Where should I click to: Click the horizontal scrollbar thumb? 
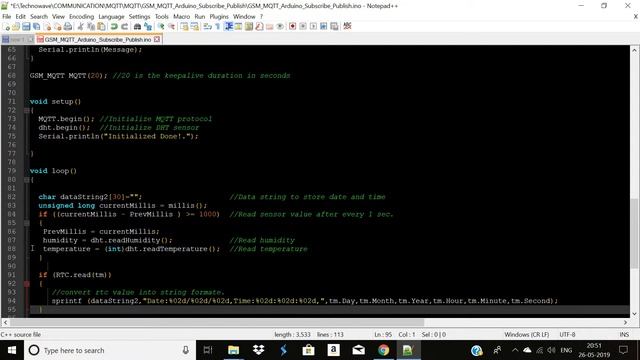[x=217, y=322]
